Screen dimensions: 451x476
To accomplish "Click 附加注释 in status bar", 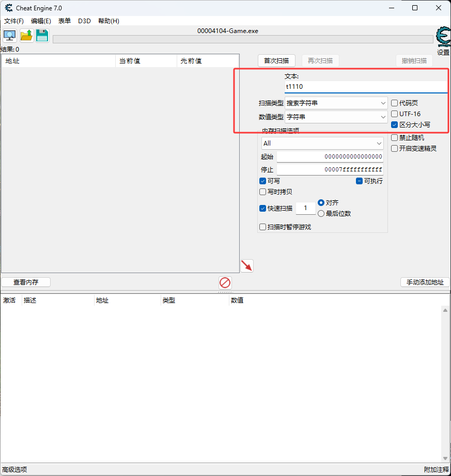I will coord(437,470).
